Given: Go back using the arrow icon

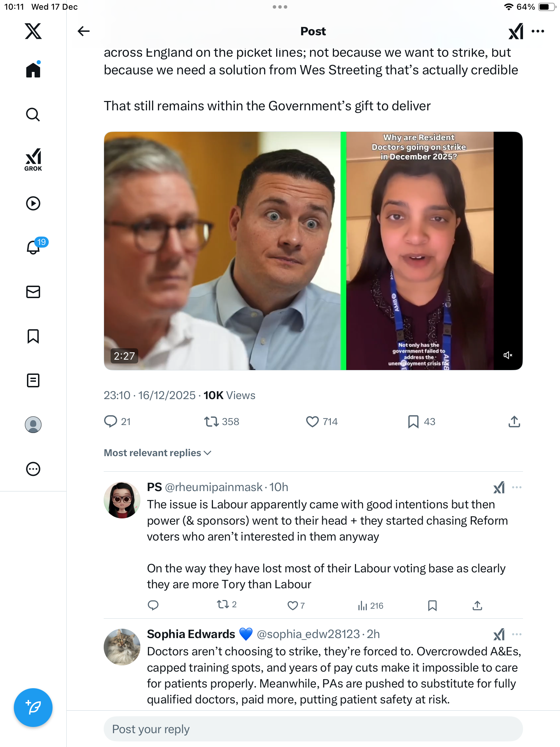Looking at the screenshot, I should [83, 31].
